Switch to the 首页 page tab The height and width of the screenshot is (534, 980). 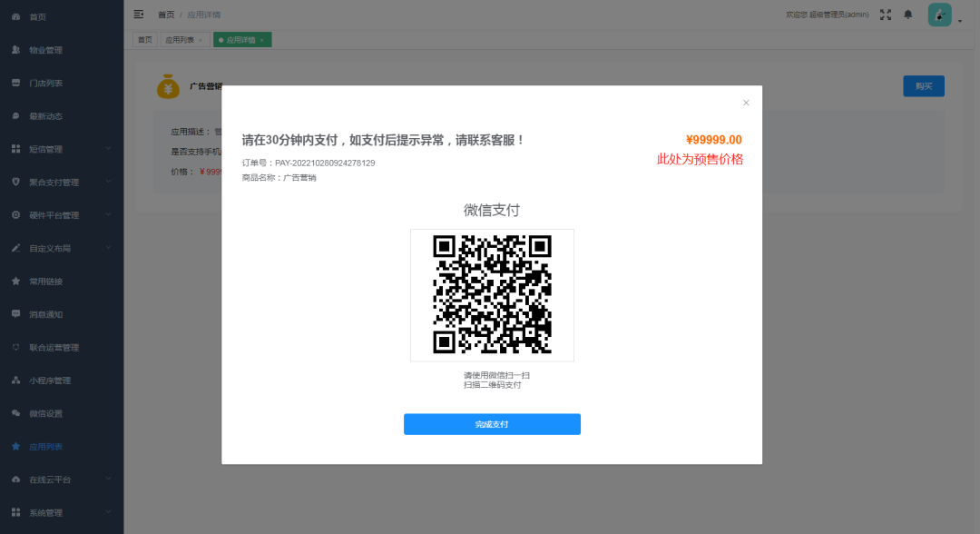click(145, 40)
